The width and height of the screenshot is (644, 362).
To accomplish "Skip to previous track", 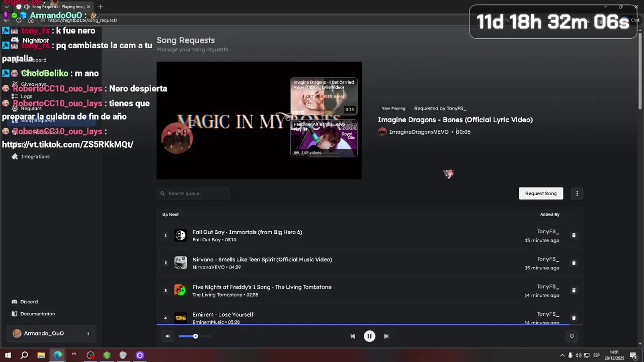I will tap(353, 336).
